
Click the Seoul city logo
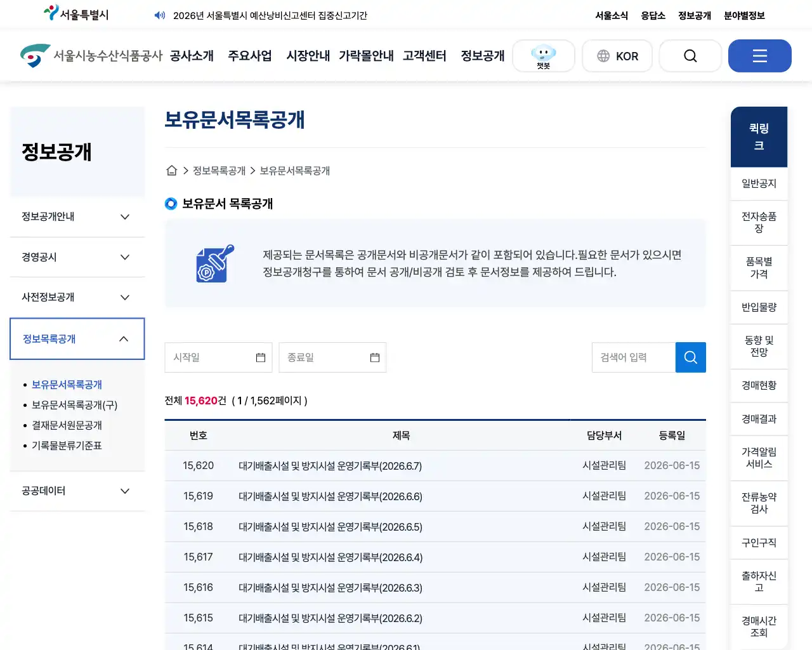[x=76, y=13]
